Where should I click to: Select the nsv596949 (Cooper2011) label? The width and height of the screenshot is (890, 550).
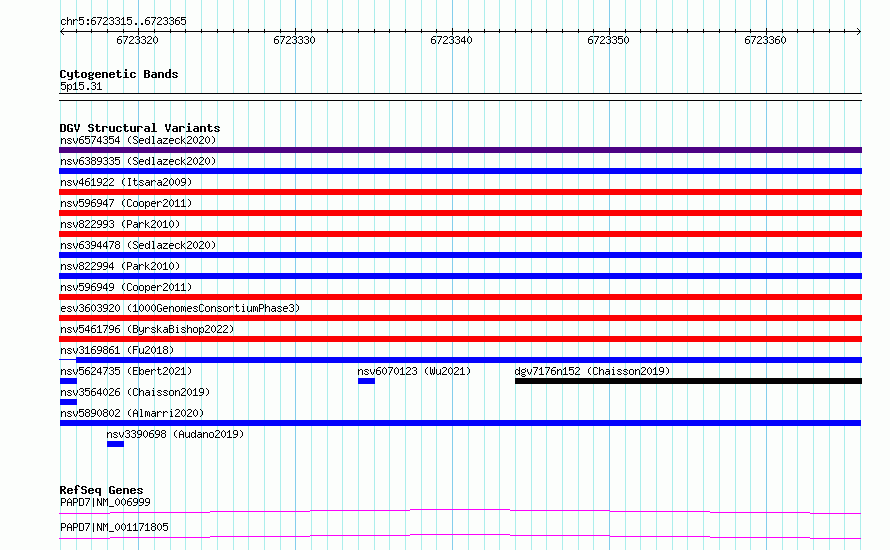click(126, 287)
